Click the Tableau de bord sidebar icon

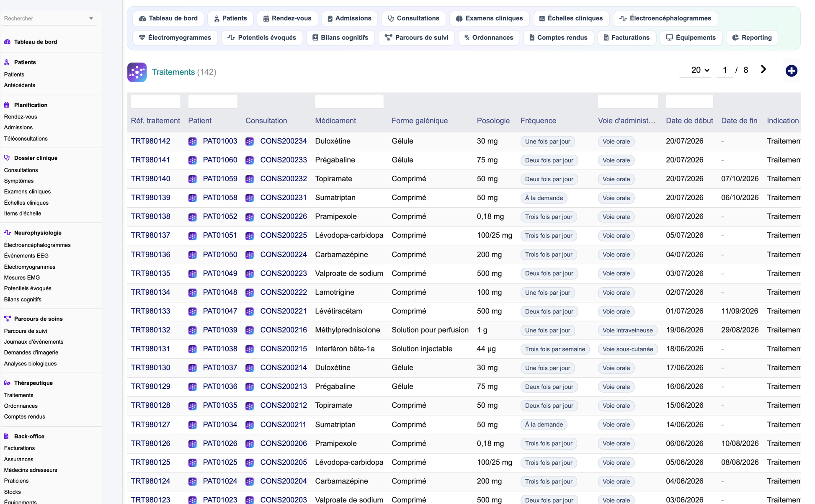[x=7, y=42]
